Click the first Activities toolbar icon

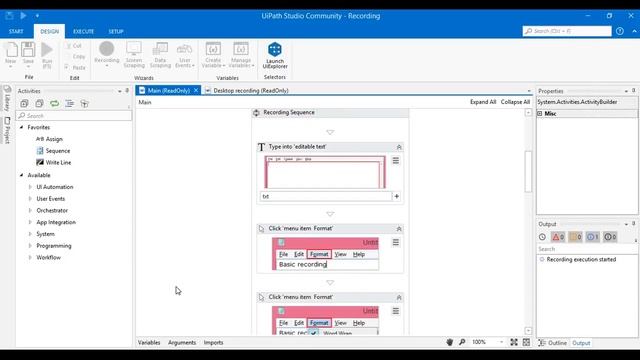24,104
